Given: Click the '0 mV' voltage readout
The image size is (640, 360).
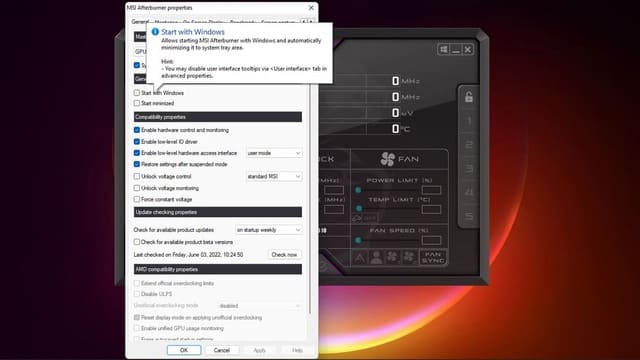Looking at the screenshot, I should click(x=402, y=113).
